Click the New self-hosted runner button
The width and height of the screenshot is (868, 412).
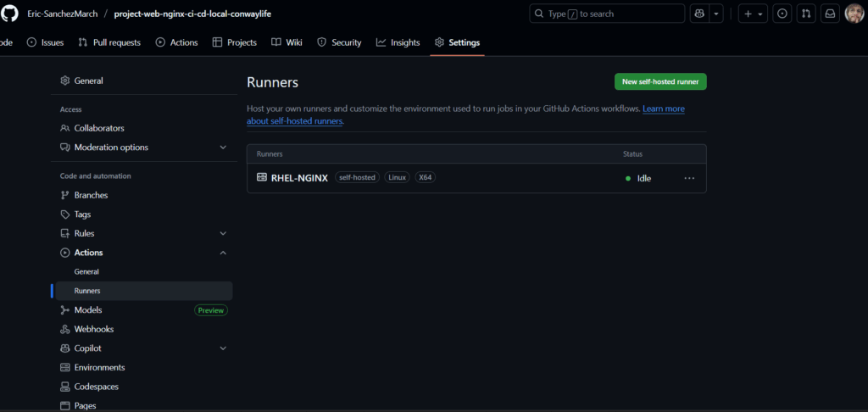(x=660, y=81)
